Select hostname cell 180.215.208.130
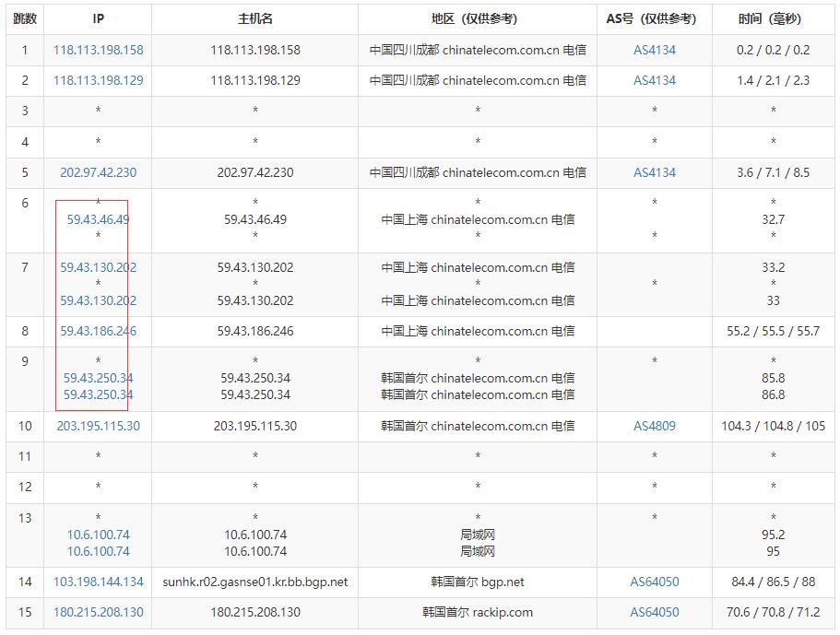Image resolution: width=840 pixels, height=635 pixels. tap(255, 612)
